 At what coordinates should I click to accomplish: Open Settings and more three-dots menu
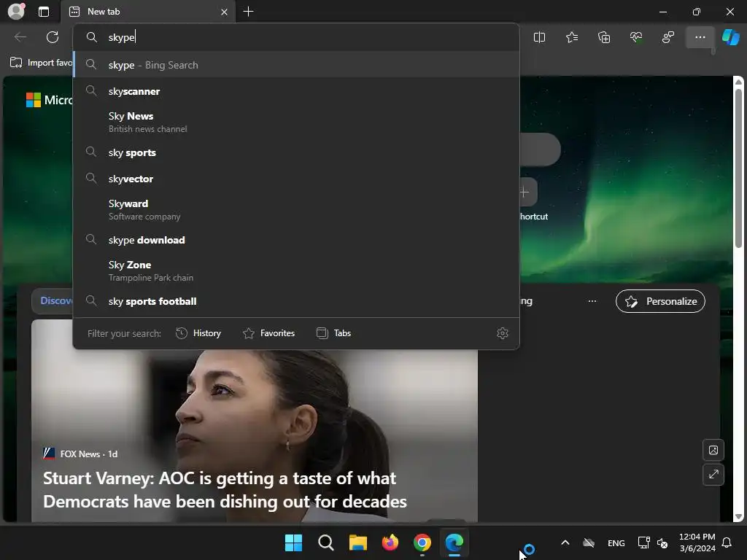pyautogui.click(x=700, y=37)
